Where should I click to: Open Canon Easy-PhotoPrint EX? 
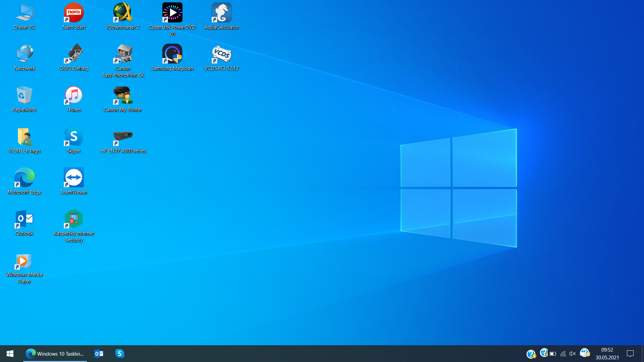pos(123,54)
